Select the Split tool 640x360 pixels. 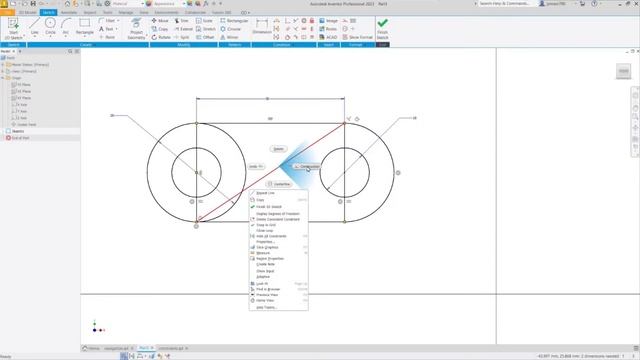coord(182,37)
